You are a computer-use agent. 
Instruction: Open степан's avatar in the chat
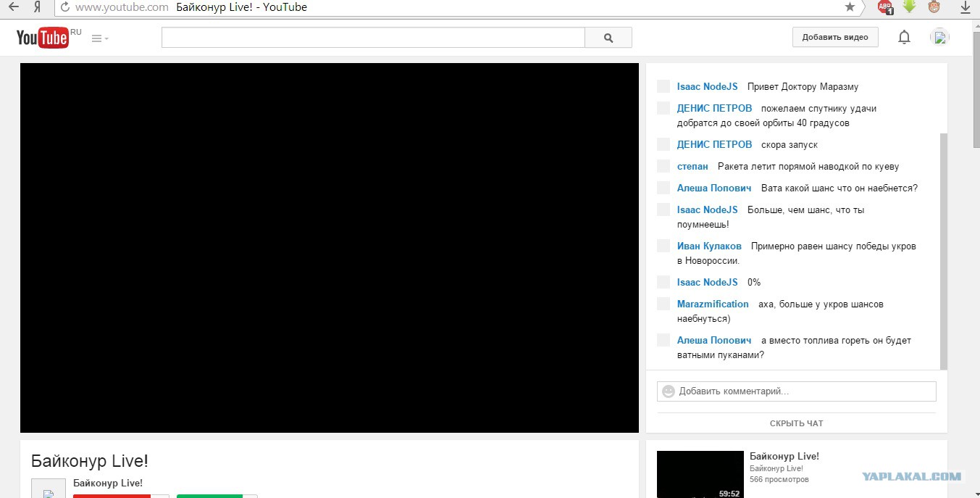click(663, 166)
